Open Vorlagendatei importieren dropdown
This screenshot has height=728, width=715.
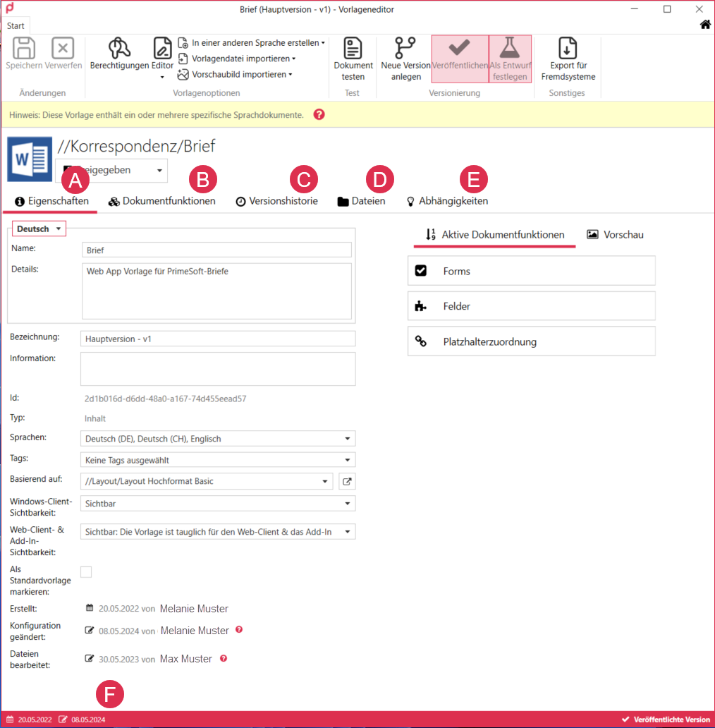(x=237, y=59)
